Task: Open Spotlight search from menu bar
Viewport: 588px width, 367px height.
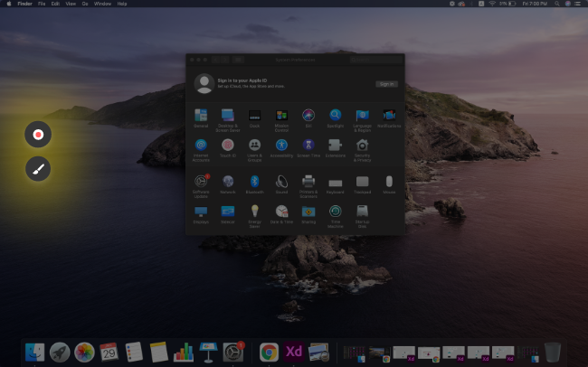Action: pos(557,4)
